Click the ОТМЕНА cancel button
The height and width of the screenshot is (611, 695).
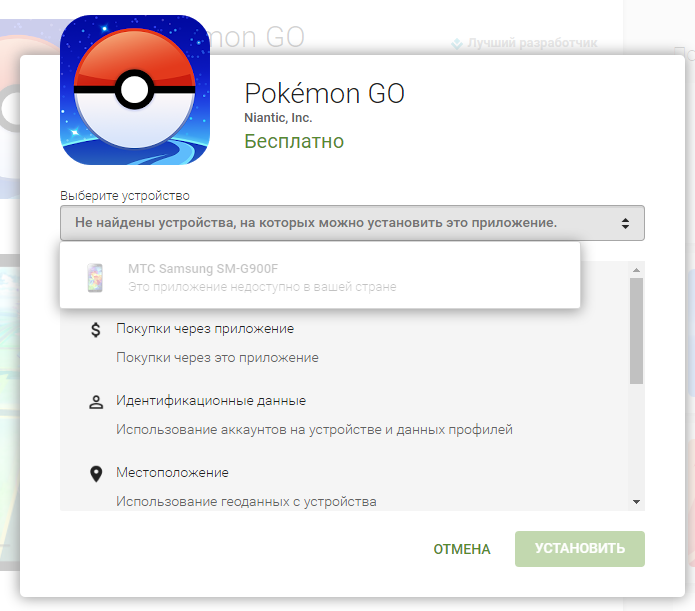461,549
